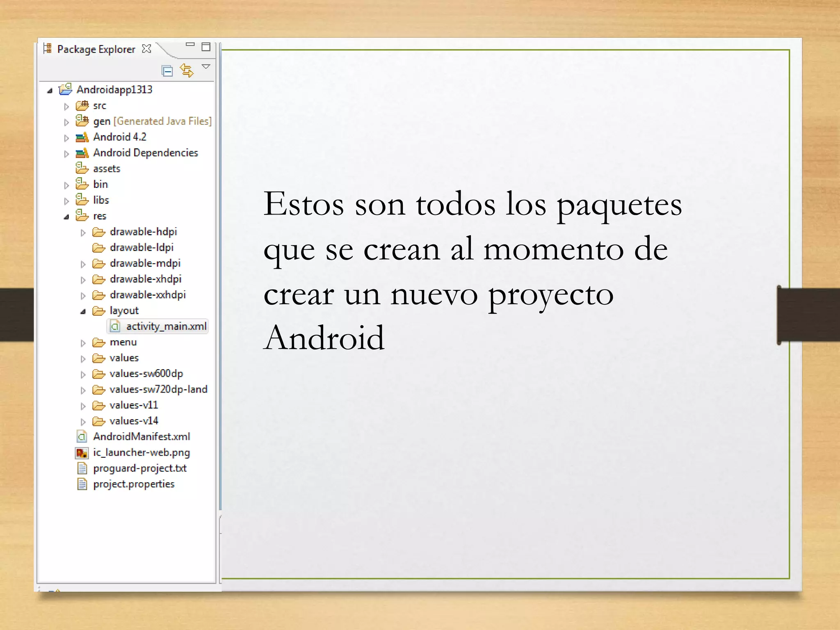Click the ic_launcher-web.png image icon
Viewport: 840px width, 630px height.
click(x=82, y=453)
